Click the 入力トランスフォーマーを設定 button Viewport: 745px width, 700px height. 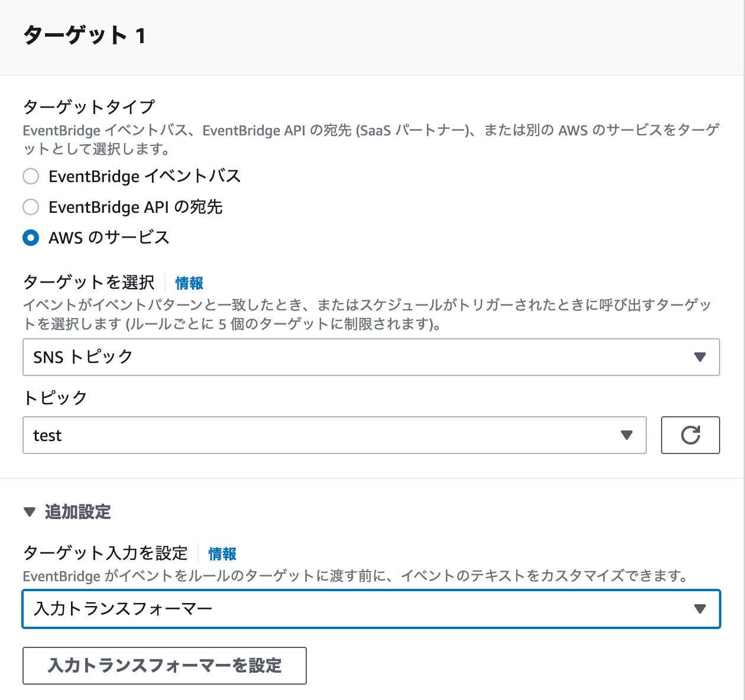coord(164,666)
